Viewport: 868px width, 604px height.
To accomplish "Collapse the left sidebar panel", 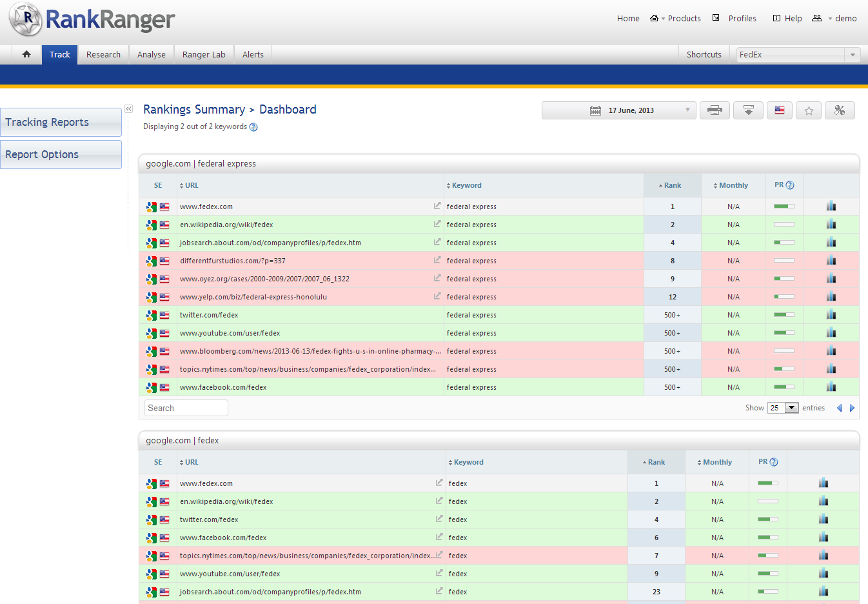I will [x=128, y=109].
